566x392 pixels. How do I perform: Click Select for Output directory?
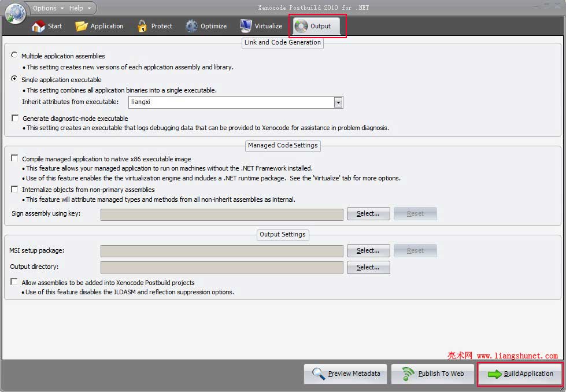pyautogui.click(x=368, y=268)
